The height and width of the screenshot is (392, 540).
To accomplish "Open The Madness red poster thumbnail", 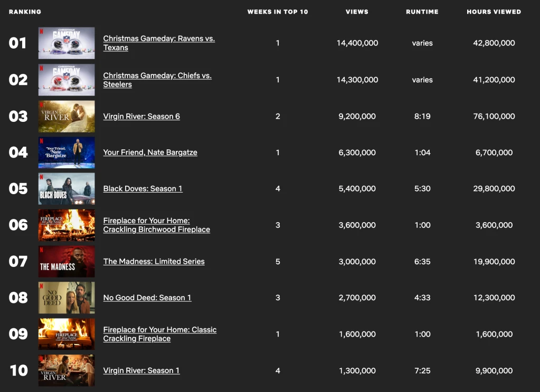I will 67,262.
